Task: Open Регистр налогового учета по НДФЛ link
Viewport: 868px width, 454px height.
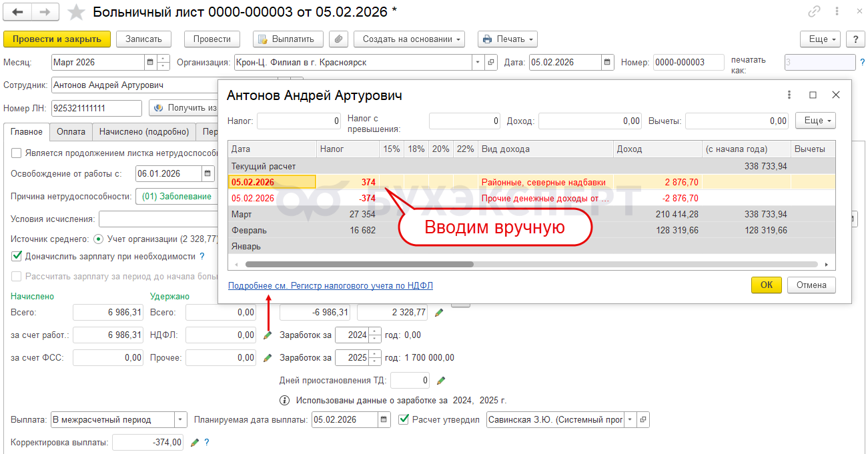Action: pyautogui.click(x=330, y=285)
